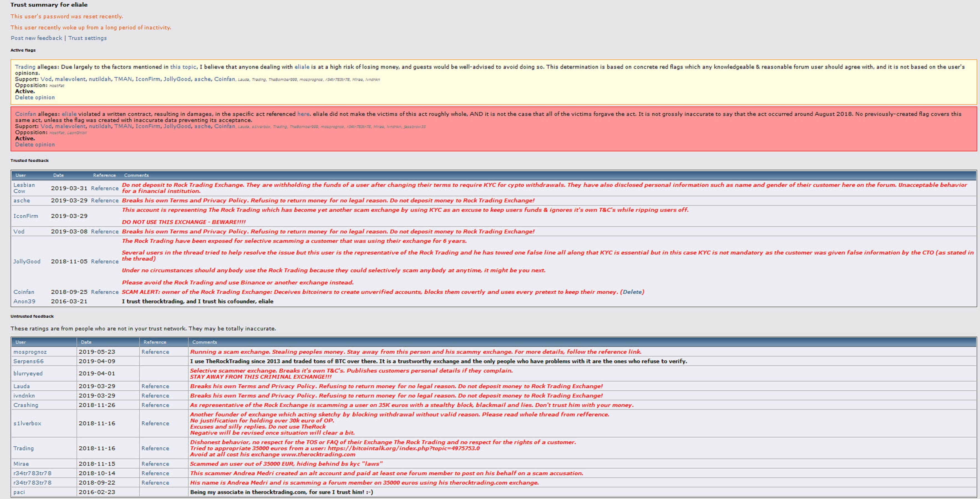Open mosprognoz's Reference link
The width and height of the screenshot is (980, 499).
pyautogui.click(x=155, y=352)
